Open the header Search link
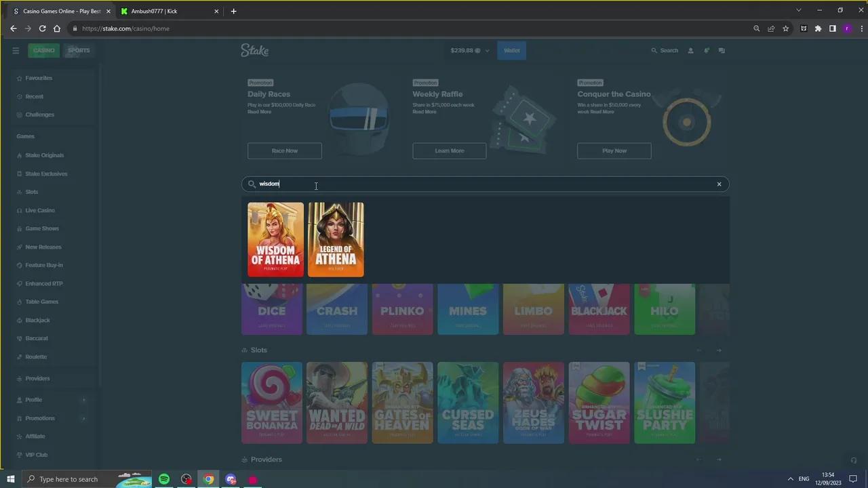This screenshot has width=868, height=488. [665, 50]
